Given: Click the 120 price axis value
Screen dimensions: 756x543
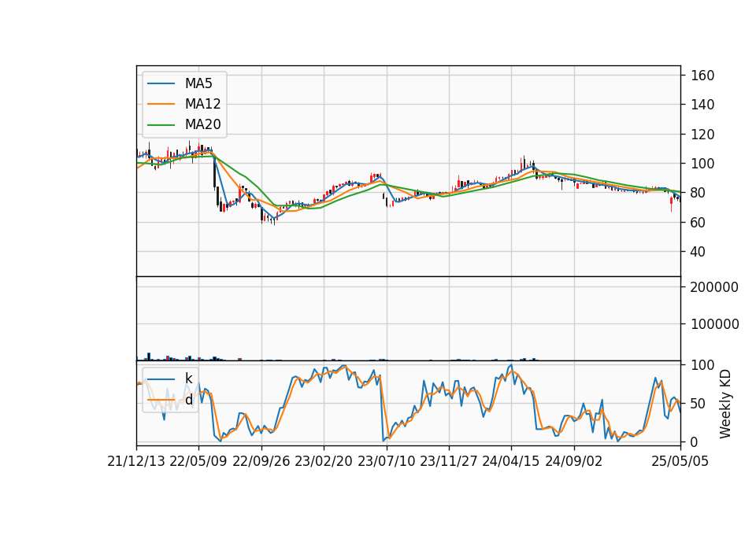Looking at the screenshot, I should click(702, 135).
